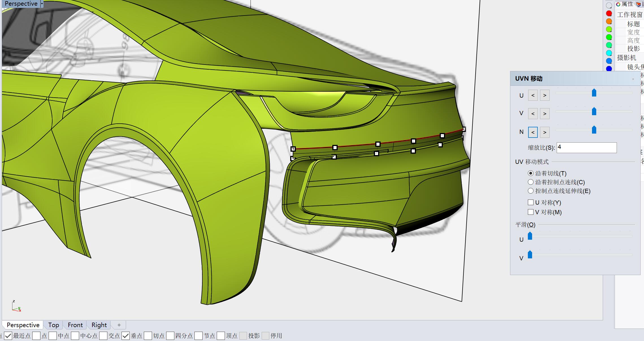Open the Perspective viewport title dropdown arrow
The width and height of the screenshot is (644, 341).
click(42, 4)
